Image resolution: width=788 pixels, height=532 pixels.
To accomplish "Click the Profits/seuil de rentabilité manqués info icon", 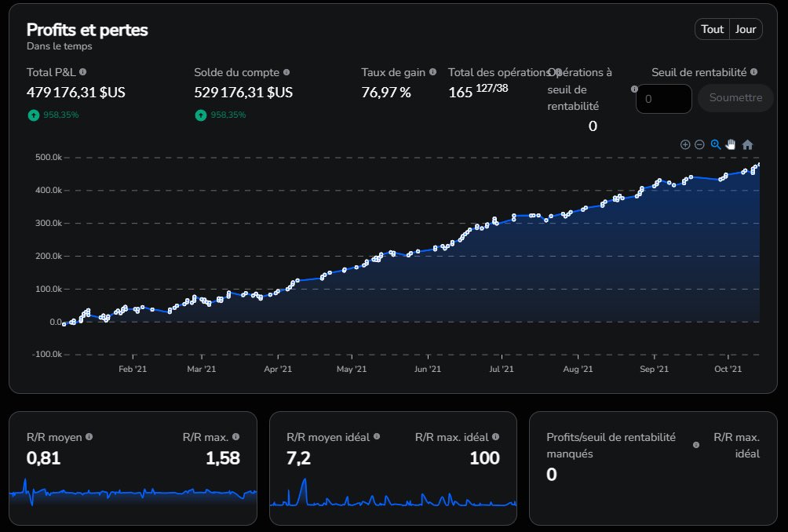I will (695, 445).
